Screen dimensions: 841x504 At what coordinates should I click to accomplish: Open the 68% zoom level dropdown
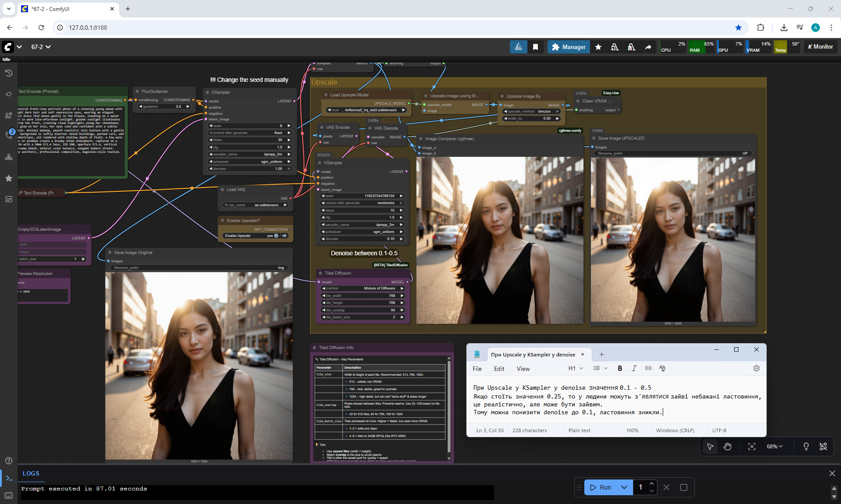click(774, 447)
